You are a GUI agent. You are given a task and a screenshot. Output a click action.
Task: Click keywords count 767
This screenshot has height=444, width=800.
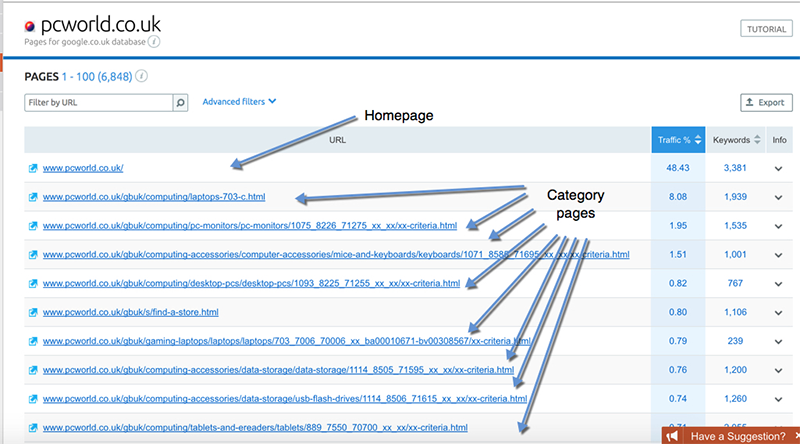735,283
